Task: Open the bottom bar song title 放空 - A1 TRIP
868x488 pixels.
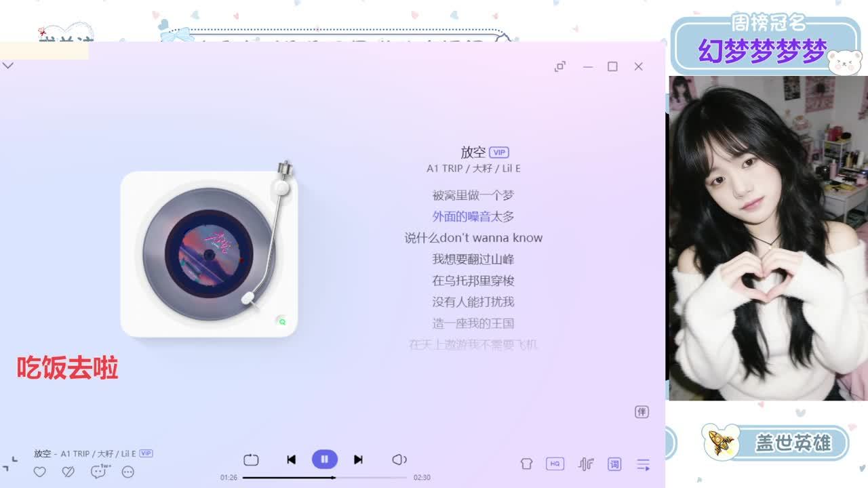Action: (85, 453)
